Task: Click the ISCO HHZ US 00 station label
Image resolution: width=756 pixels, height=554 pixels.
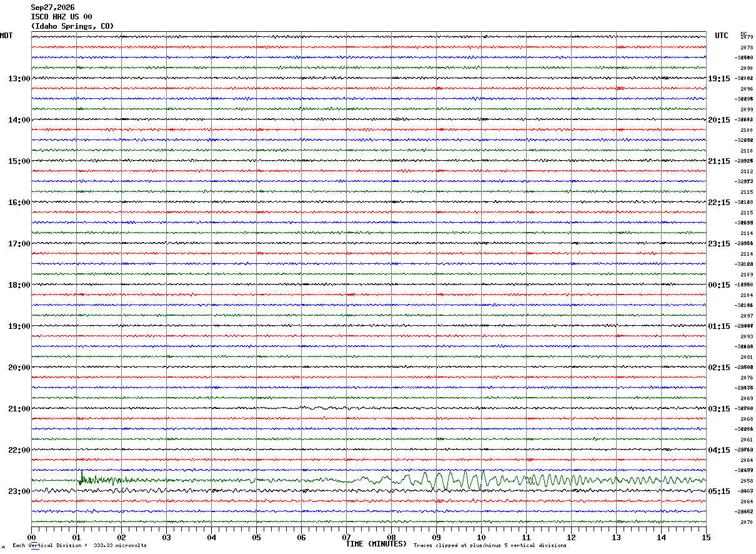Action: (61, 17)
